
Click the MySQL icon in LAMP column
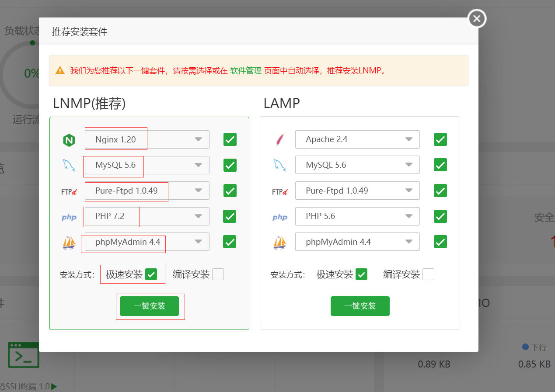[x=279, y=165]
